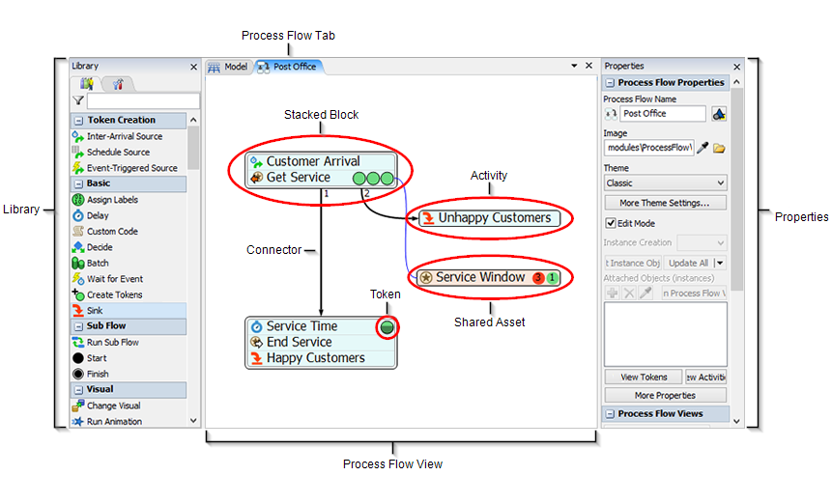The height and width of the screenshot is (504, 832).
Task: Click the Create Tokens activity icon
Action: coord(78,294)
